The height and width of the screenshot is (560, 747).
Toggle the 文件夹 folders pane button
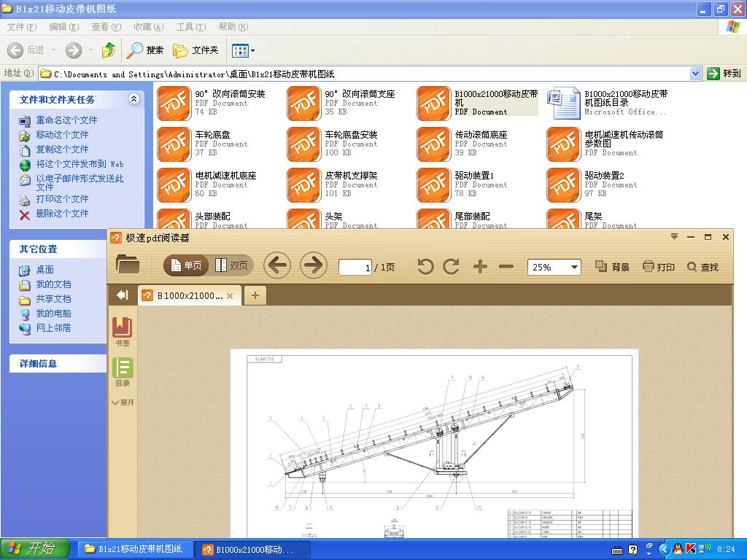196,50
